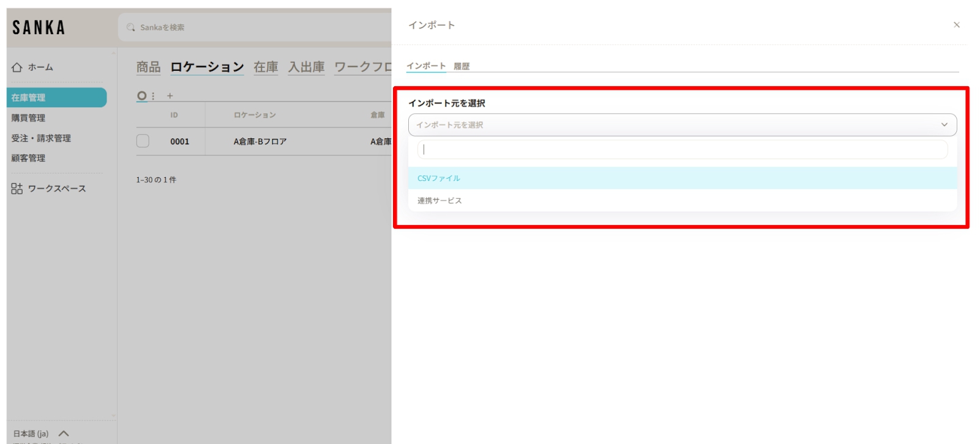Go to 受注・請求管理 in sidebar
The image size is (980, 444).
pyautogui.click(x=41, y=138)
